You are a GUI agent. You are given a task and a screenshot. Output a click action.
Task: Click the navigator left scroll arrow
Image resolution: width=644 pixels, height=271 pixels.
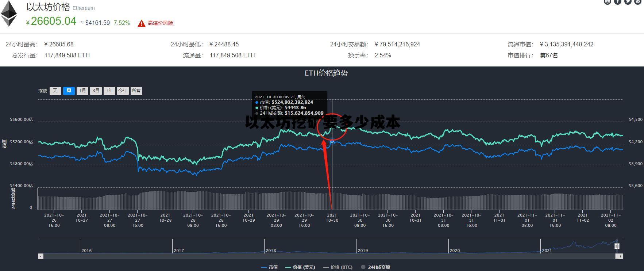[41, 256]
